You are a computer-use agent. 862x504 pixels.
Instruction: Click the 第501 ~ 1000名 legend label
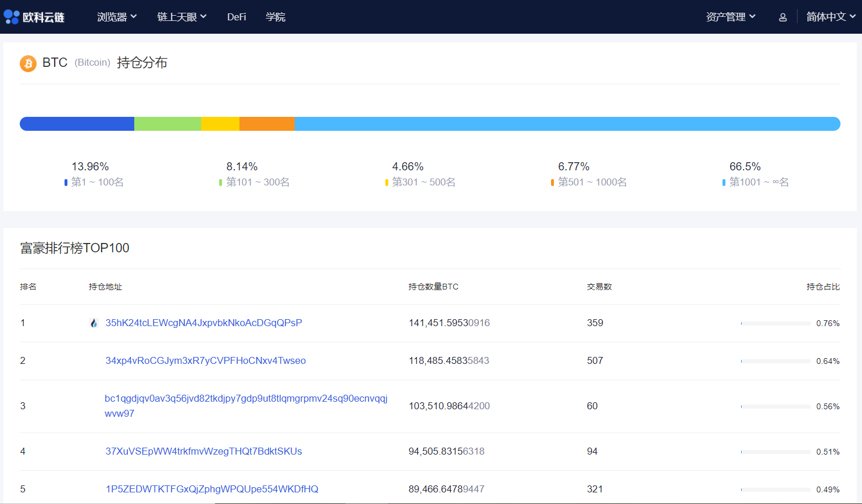(592, 182)
